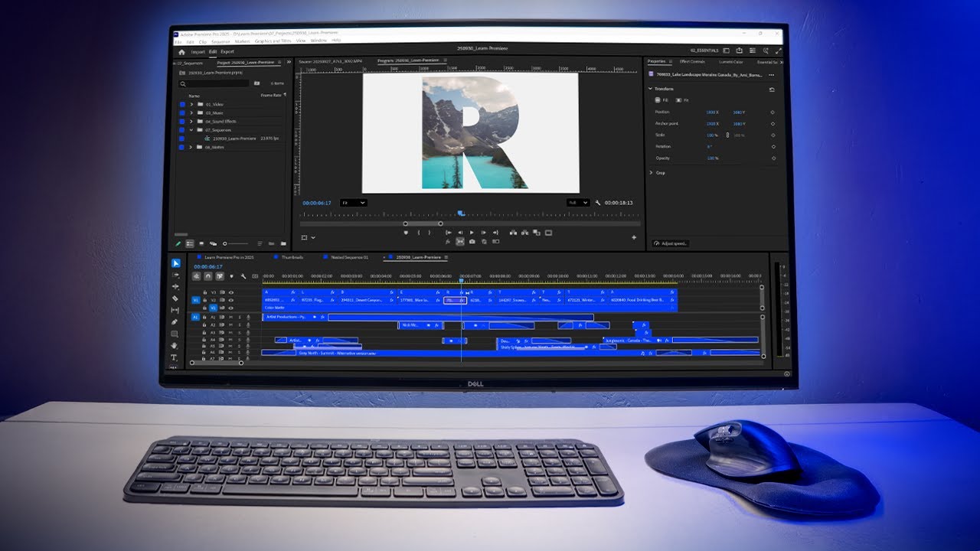Click the Fit frame button

[681, 100]
